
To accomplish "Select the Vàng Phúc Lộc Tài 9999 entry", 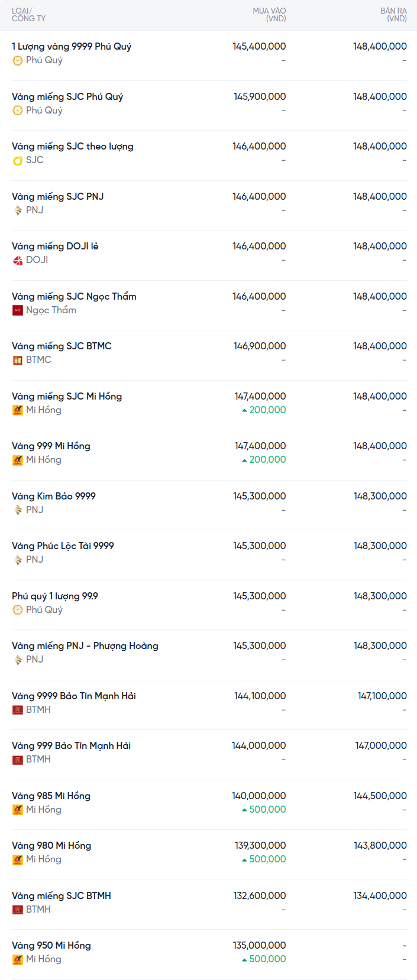I will click(x=63, y=546).
